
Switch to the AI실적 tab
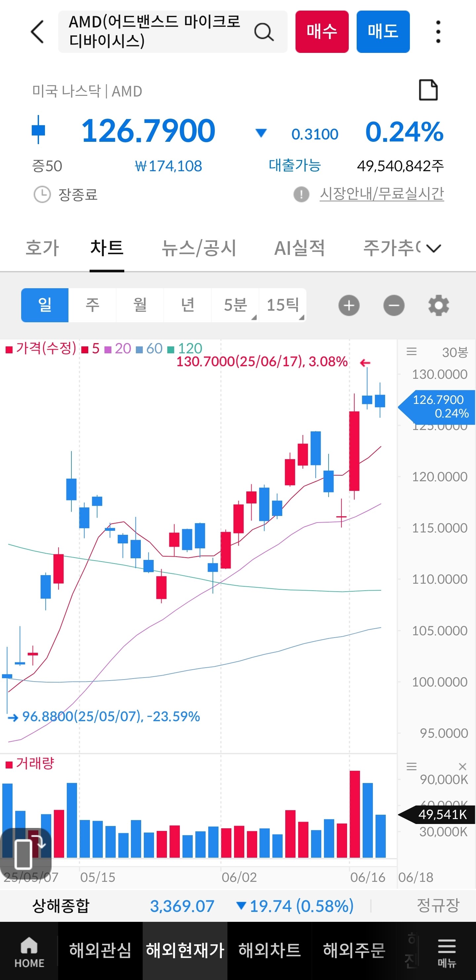point(299,248)
